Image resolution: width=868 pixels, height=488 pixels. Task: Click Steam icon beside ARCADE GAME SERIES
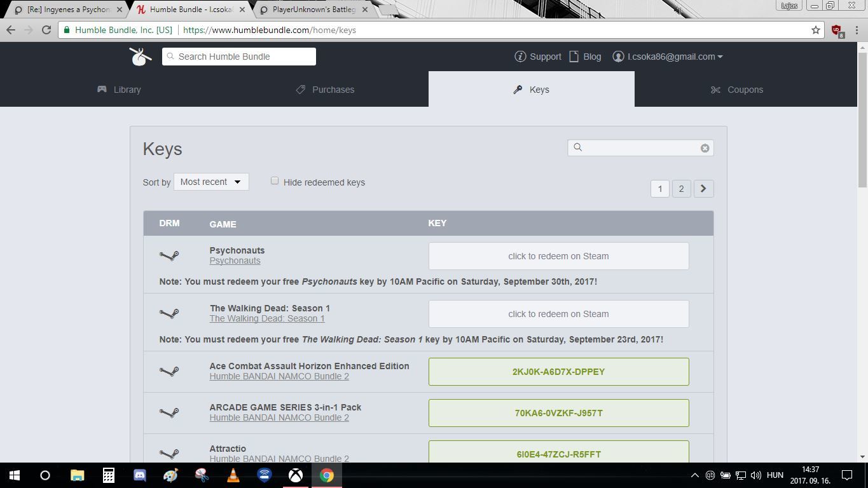tap(169, 412)
